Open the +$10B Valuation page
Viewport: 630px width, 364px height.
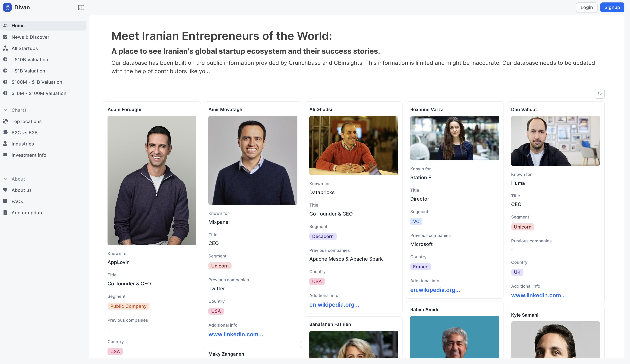point(30,59)
